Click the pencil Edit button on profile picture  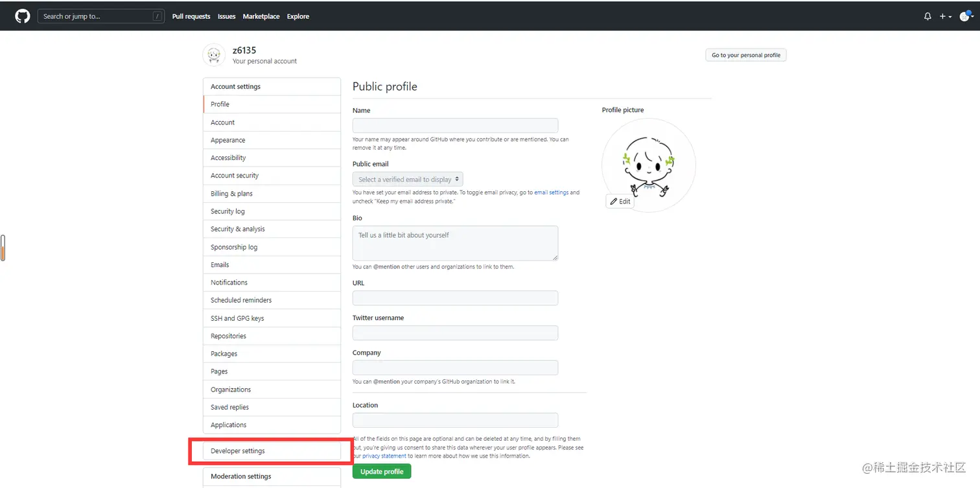(x=620, y=202)
